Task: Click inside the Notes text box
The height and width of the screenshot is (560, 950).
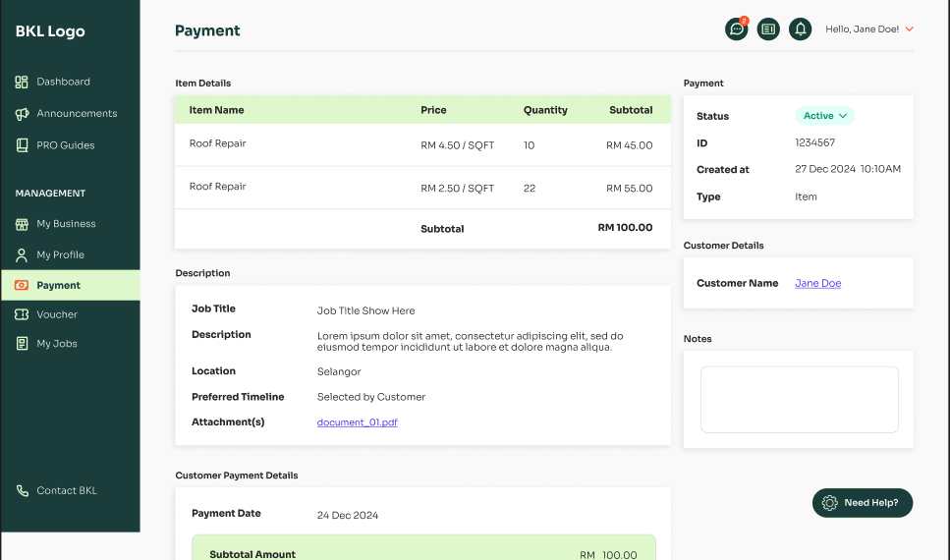Action: tap(799, 400)
